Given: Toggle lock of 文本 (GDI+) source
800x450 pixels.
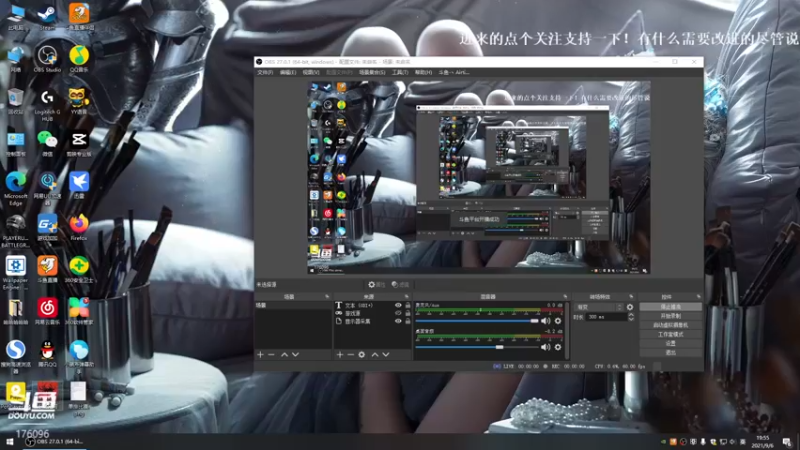Looking at the screenshot, I should tap(408, 305).
